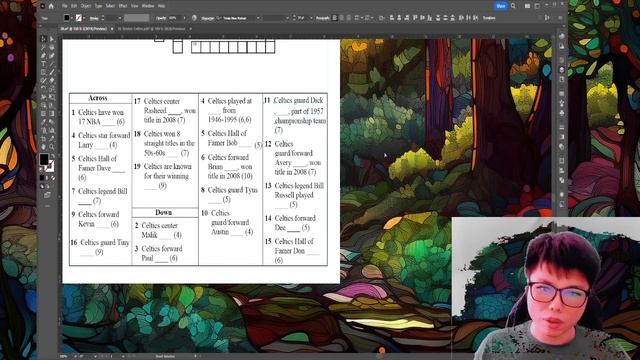The width and height of the screenshot is (640, 360).
Task: Set paragraph alignment to right
Action: [x=349, y=18]
